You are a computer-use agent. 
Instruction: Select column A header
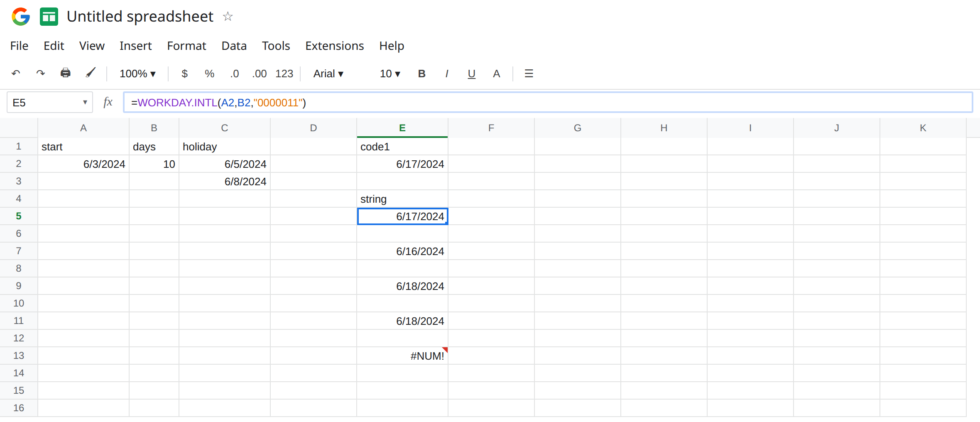tap(83, 128)
